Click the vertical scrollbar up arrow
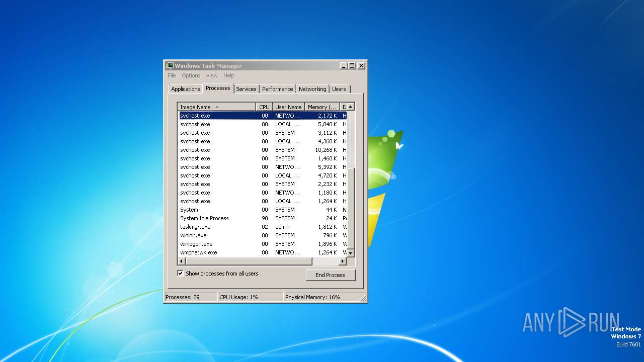644x362 pixels. point(351,107)
